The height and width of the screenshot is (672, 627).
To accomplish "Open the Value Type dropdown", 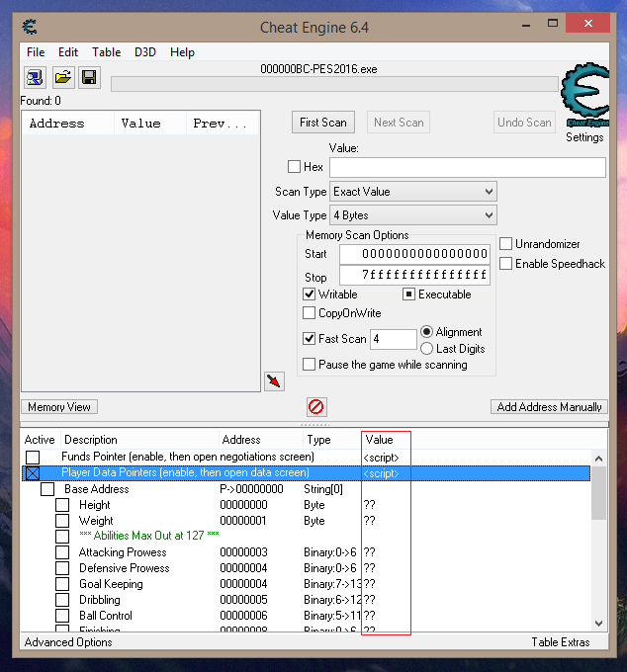I will 413,215.
